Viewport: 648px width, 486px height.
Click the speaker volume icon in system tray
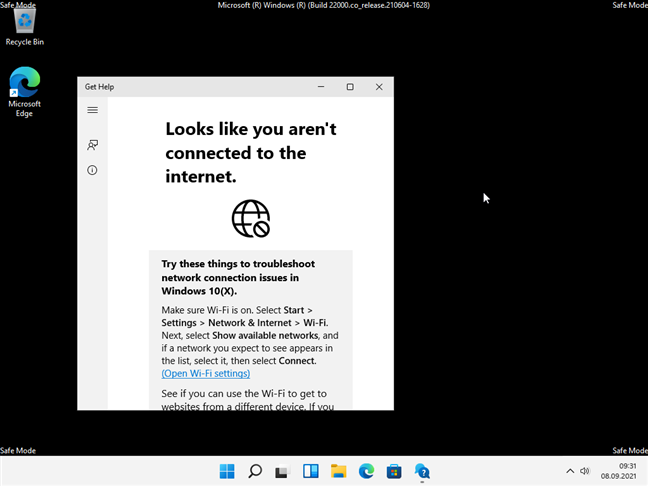(x=585, y=471)
